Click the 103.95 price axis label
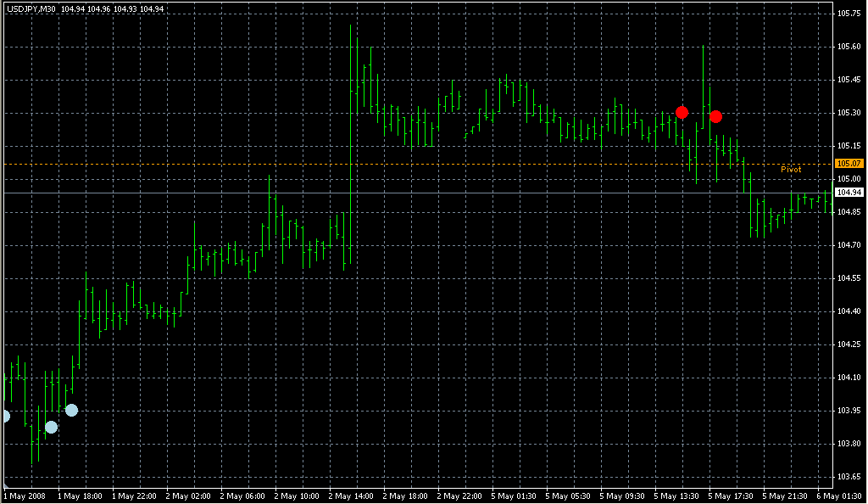This screenshot has height=504, width=868. point(849,411)
